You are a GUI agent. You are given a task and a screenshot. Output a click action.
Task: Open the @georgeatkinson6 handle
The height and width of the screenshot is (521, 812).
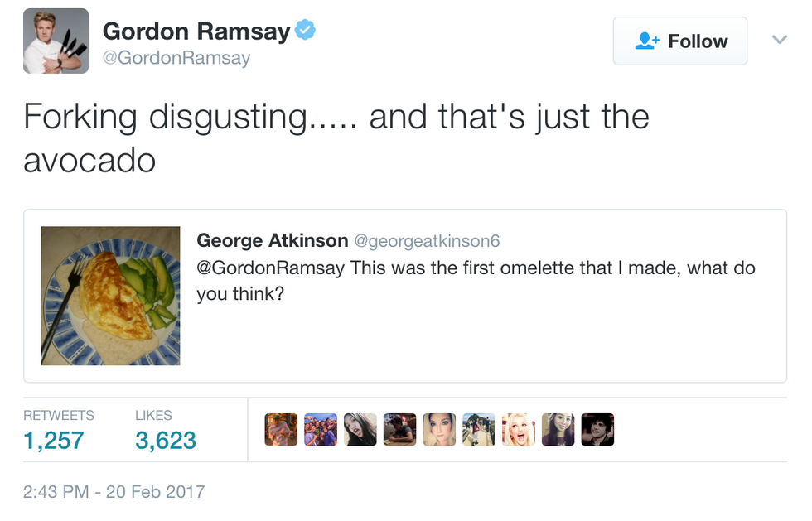428,242
